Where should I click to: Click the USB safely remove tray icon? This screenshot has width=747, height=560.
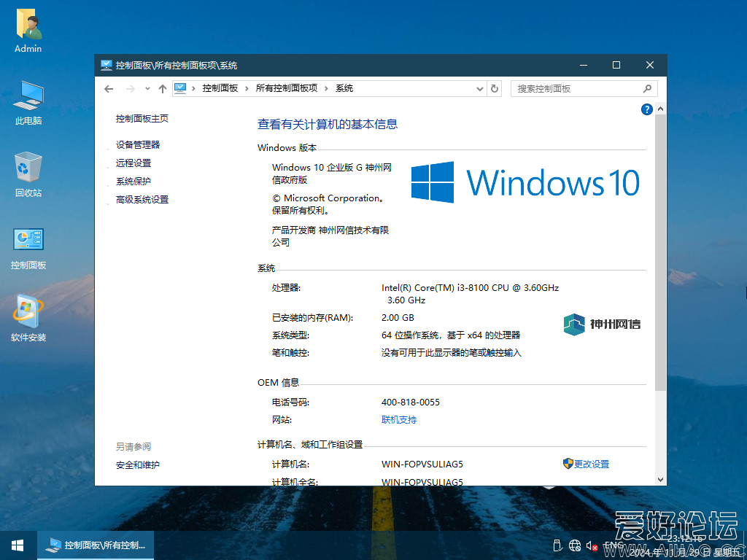pos(557,545)
